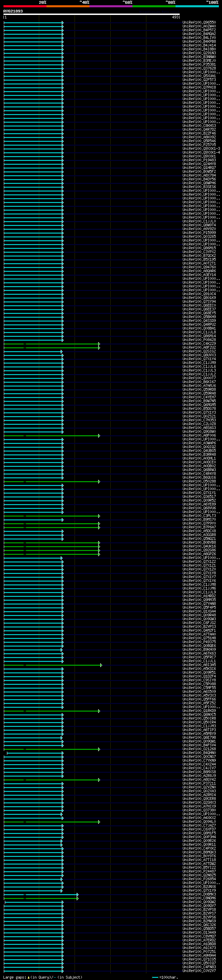Select hit label UniRef100_P25705
The width and height of the screenshot is (222, 980).
[x=199, y=145]
